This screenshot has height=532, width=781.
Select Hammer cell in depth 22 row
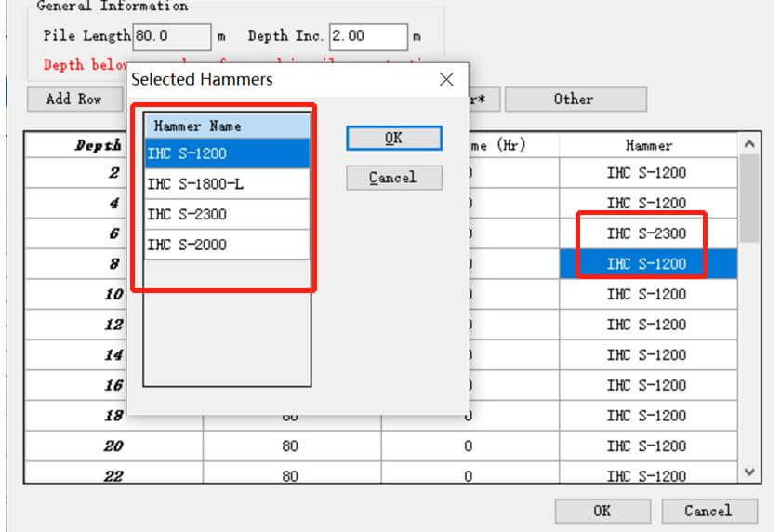[x=649, y=472]
